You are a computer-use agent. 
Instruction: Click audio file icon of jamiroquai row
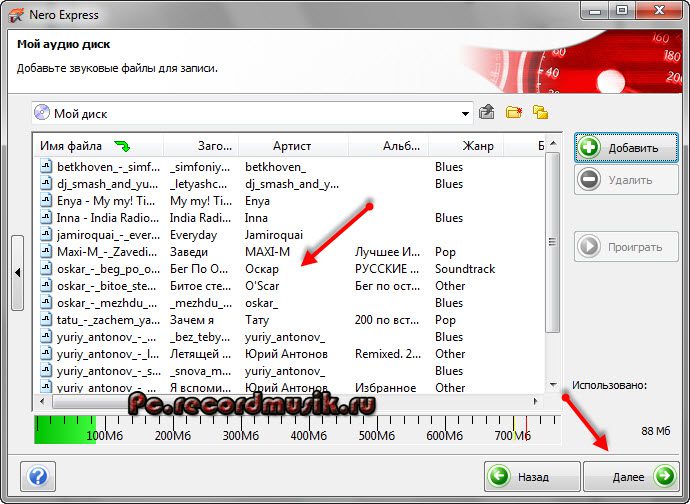pos(46,235)
